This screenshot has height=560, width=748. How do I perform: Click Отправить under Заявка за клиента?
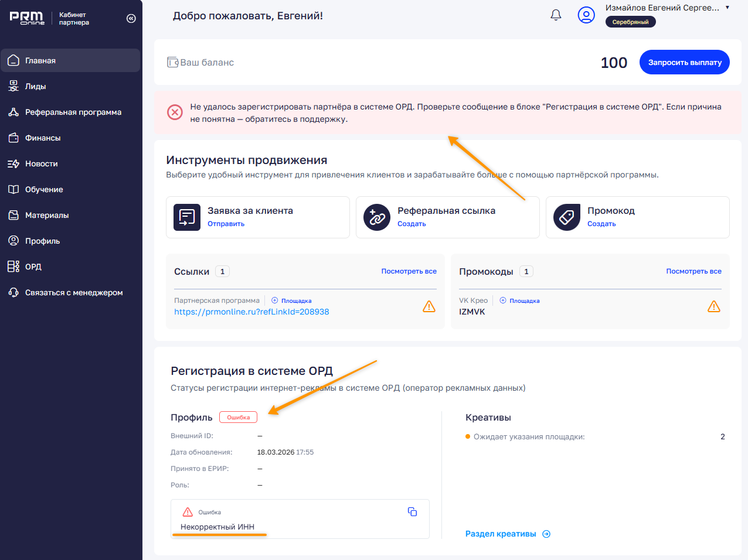pos(226,224)
